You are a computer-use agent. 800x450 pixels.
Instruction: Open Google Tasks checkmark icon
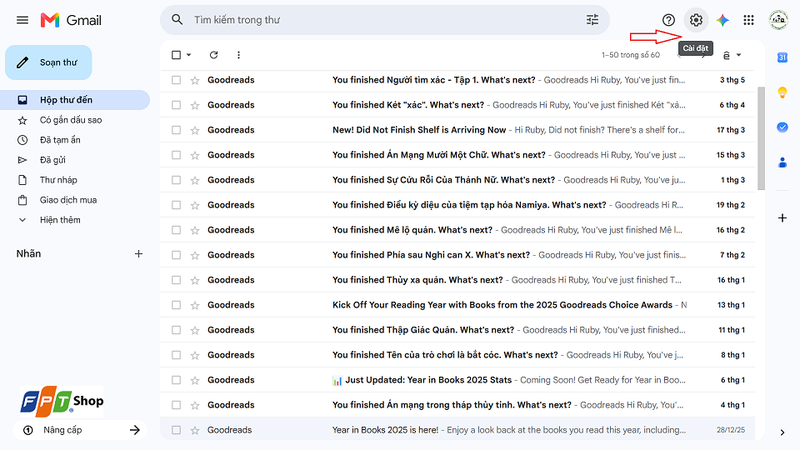tap(782, 127)
